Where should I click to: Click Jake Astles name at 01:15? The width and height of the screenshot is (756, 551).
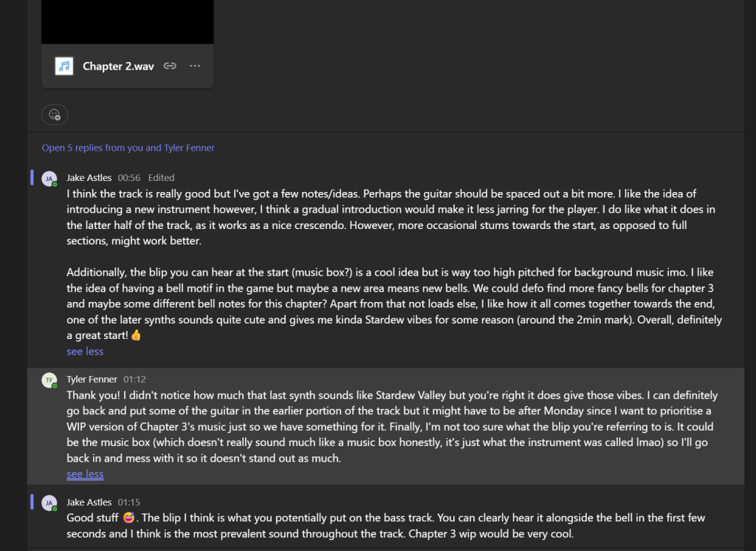tap(89, 502)
